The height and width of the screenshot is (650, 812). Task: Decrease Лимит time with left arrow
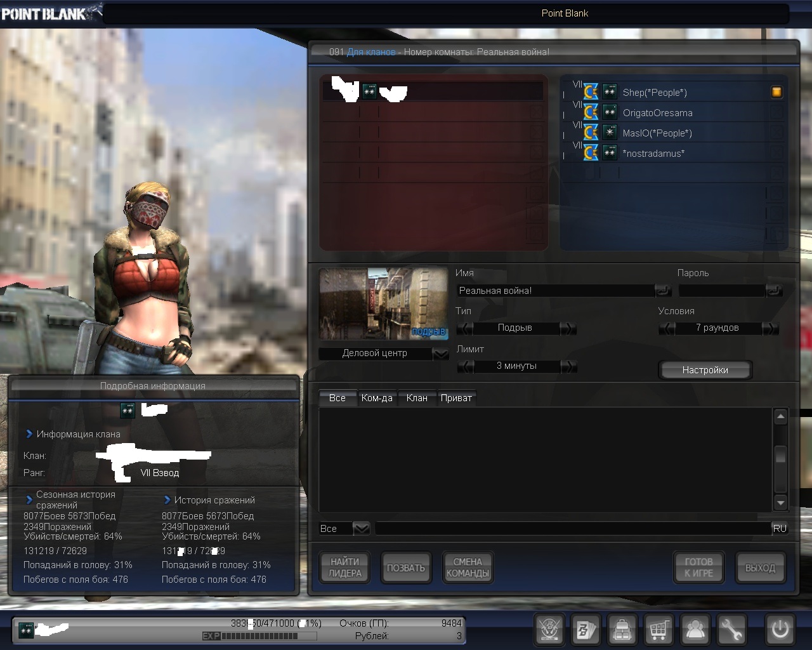pyautogui.click(x=465, y=366)
